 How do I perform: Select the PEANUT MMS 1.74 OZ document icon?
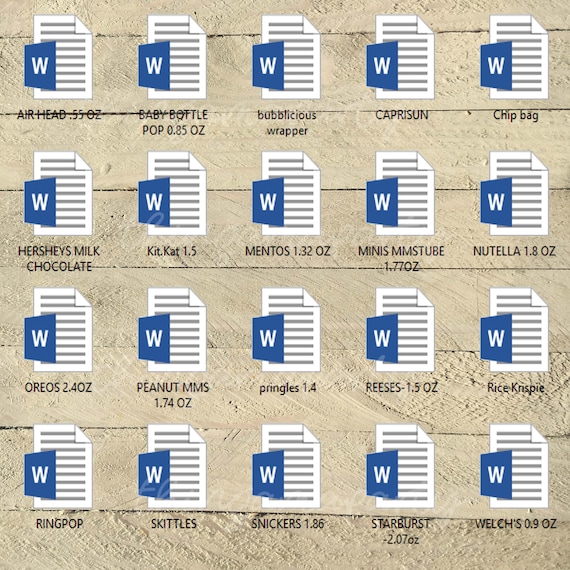point(172,329)
